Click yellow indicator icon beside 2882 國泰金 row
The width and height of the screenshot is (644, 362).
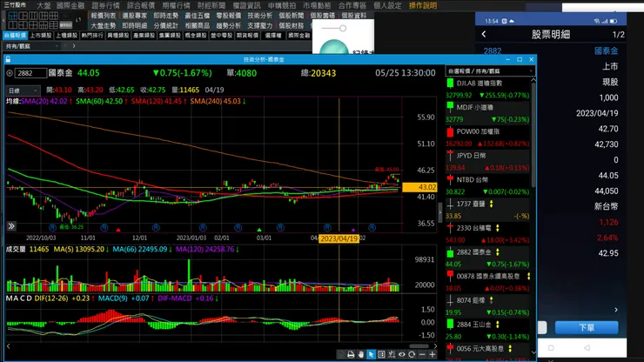click(498, 251)
